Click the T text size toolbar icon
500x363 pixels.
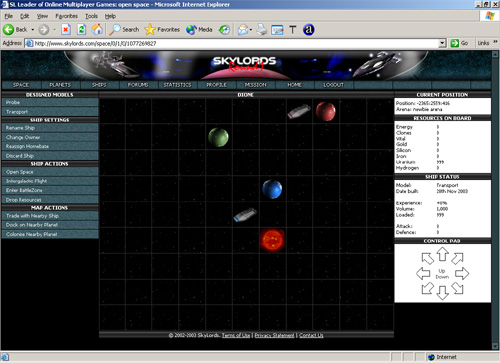[293, 30]
